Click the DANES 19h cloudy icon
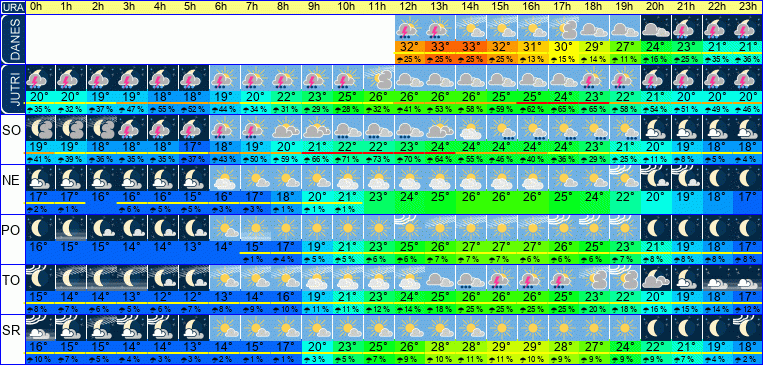Image resolution: width=763 pixels, height=365 pixels. tap(624, 28)
